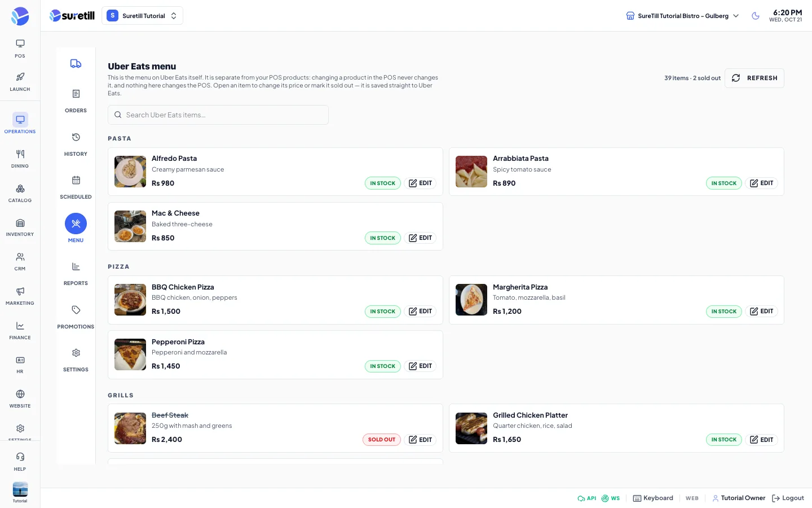Expand the SureTill Tutorial Bistro – Gulberg location dropdown
Image resolution: width=812 pixels, height=508 pixels.
(682, 16)
